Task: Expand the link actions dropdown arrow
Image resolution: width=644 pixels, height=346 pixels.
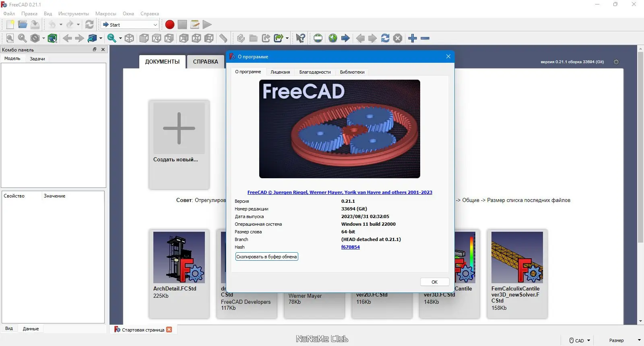Action: pyautogui.click(x=287, y=38)
